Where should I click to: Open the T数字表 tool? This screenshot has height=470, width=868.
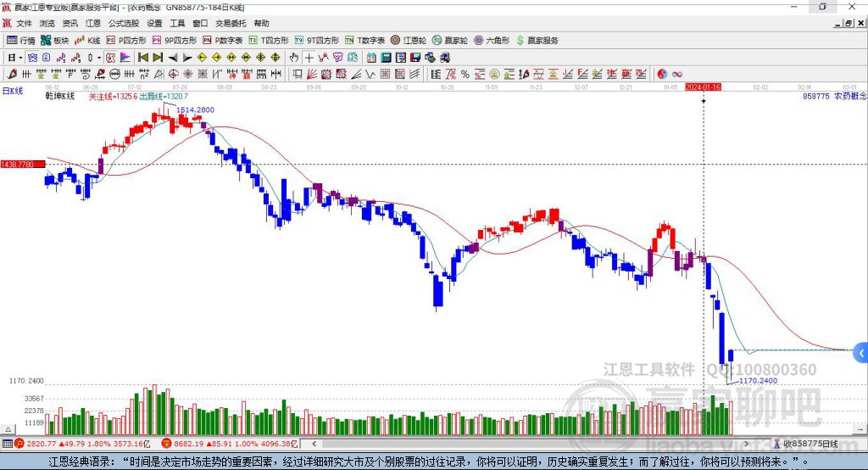364,41
